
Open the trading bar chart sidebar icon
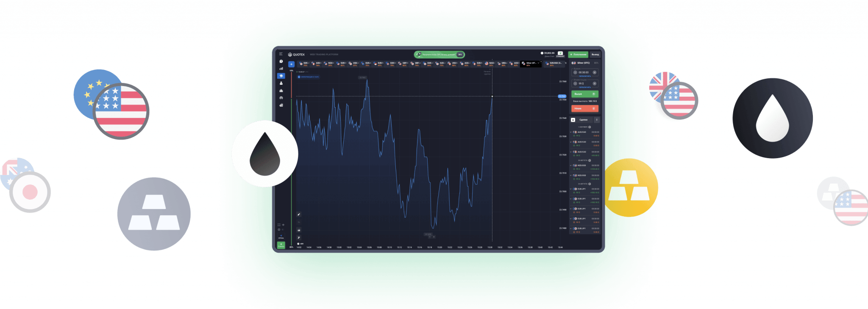(281, 69)
